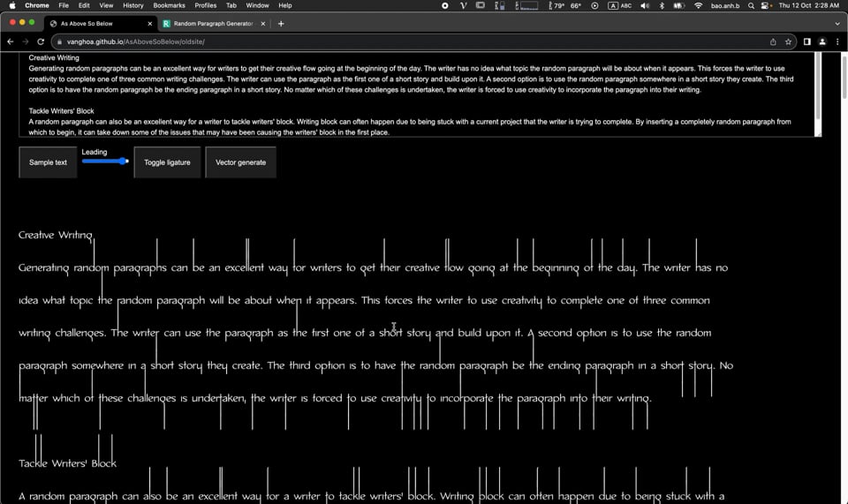Viewport: 848px width, 504px height.
Task: Open the History menu
Action: click(x=133, y=5)
